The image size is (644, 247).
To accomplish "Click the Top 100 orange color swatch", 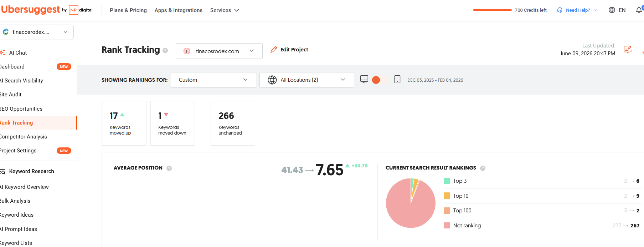I will pyautogui.click(x=447, y=211).
